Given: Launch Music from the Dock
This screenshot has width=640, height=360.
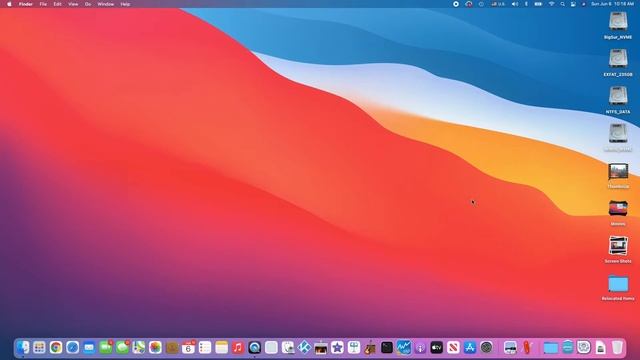Looking at the screenshot, I should pos(238,347).
